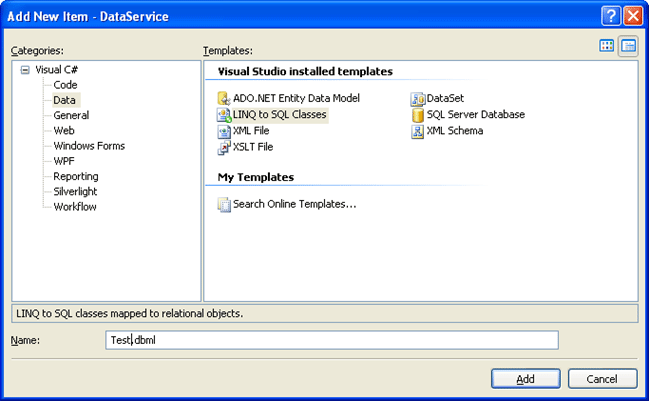The image size is (649, 401).
Task: Click the LINQ to SQL Classes icon
Action: 224,115
